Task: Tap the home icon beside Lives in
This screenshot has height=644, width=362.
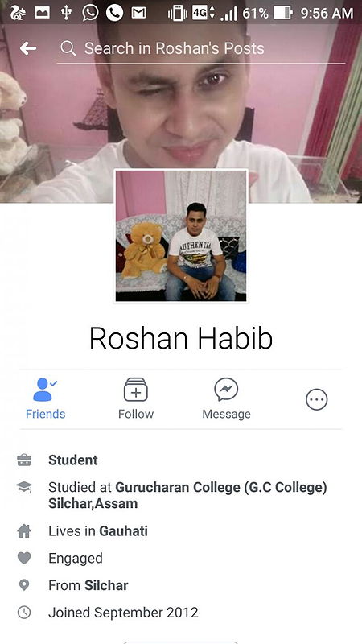Action: click(x=24, y=531)
